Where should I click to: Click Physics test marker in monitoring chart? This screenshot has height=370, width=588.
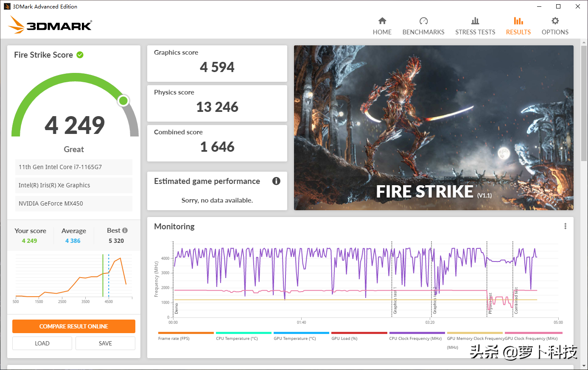pyautogui.click(x=490, y=303)
